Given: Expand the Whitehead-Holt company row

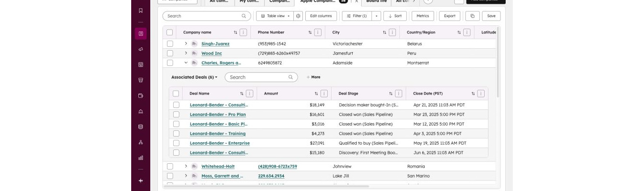Looking at the screenshot, I should [x=186, y=166].
